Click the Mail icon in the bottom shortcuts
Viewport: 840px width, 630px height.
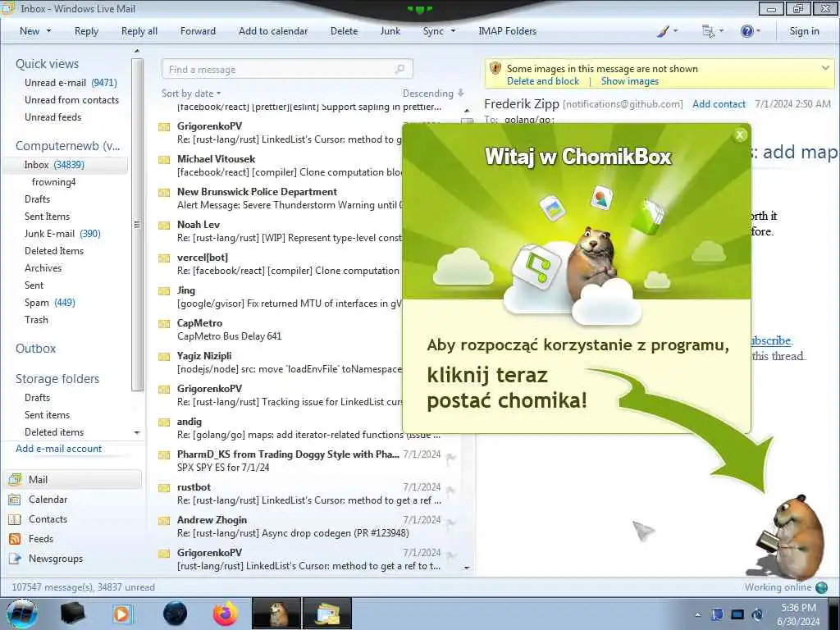pos(15,479)
